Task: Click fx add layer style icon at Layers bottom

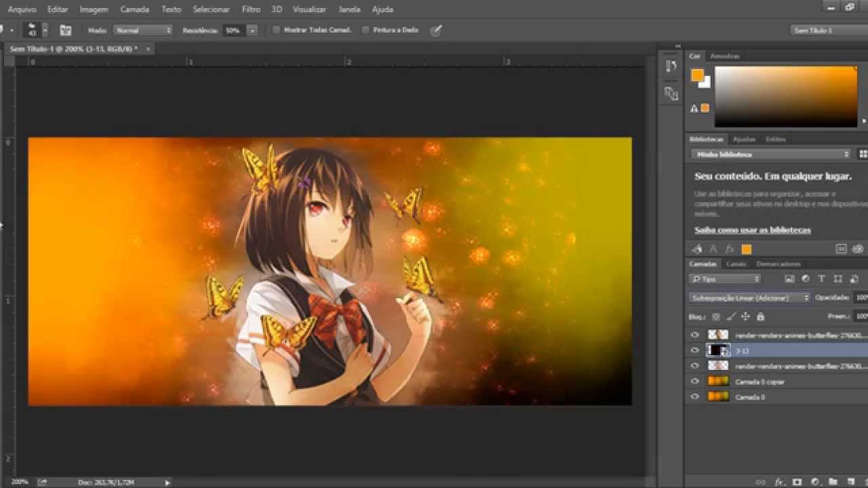Action: [779, 482]
